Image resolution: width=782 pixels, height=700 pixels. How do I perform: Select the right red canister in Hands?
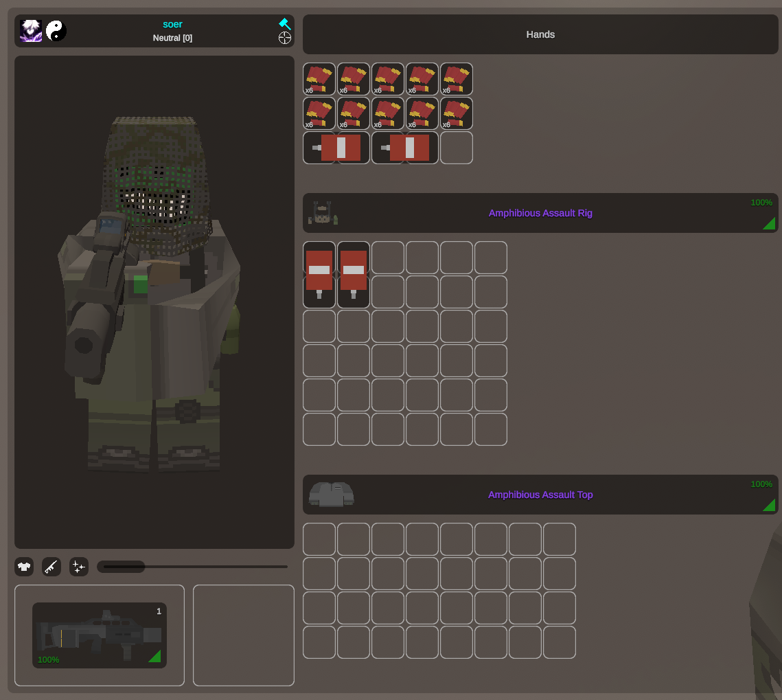[x=405, y=148]
